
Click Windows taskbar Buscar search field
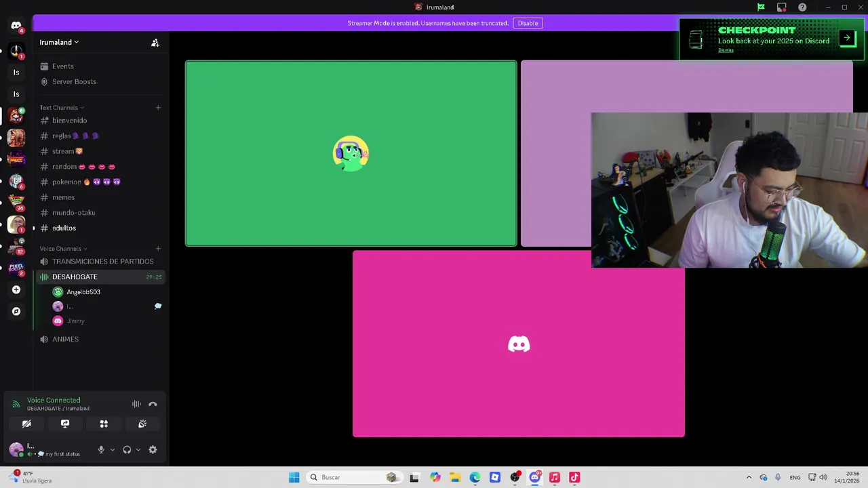point(354,477)
